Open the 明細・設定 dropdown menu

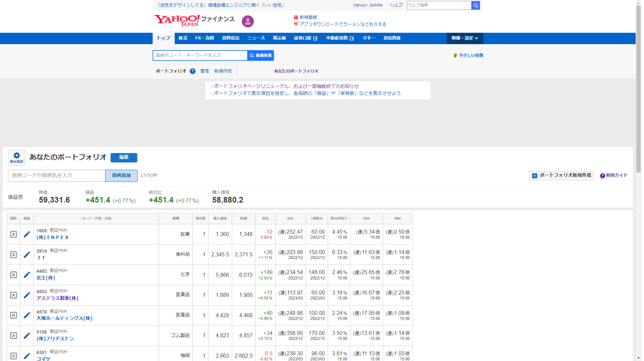click(464, 38)
